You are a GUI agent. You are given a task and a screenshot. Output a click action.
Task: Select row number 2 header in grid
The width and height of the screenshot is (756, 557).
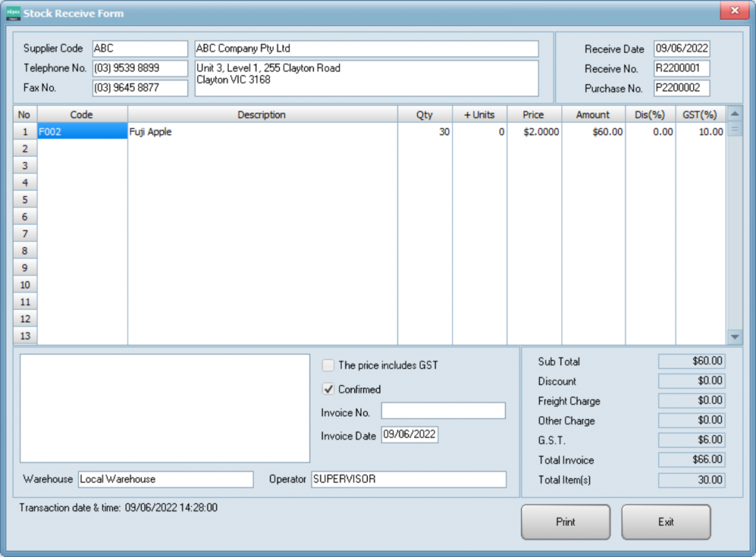25,149
